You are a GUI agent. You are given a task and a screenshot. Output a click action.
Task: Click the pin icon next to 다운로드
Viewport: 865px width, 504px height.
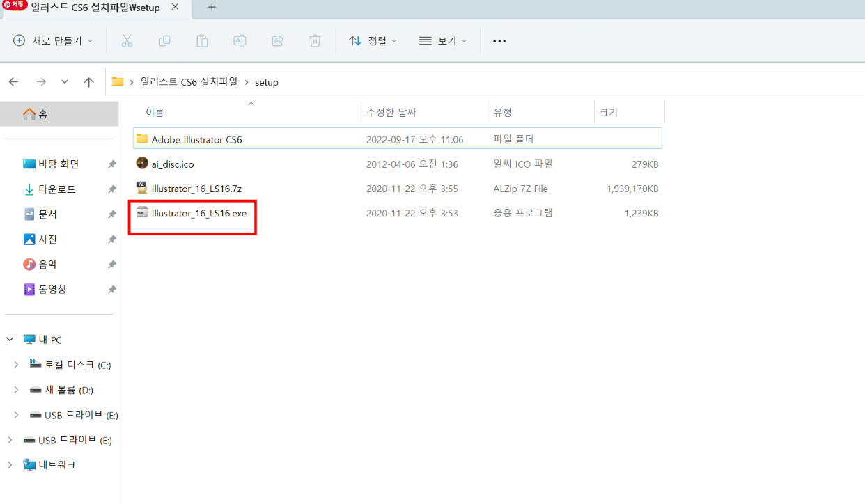(x=111, y=189)
